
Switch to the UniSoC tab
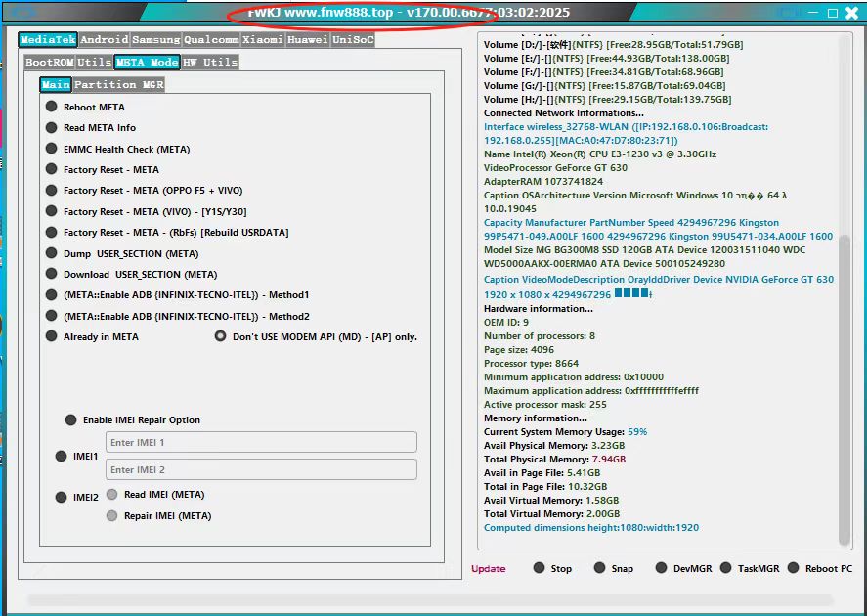pyautogui.click(x=353, y=39)
